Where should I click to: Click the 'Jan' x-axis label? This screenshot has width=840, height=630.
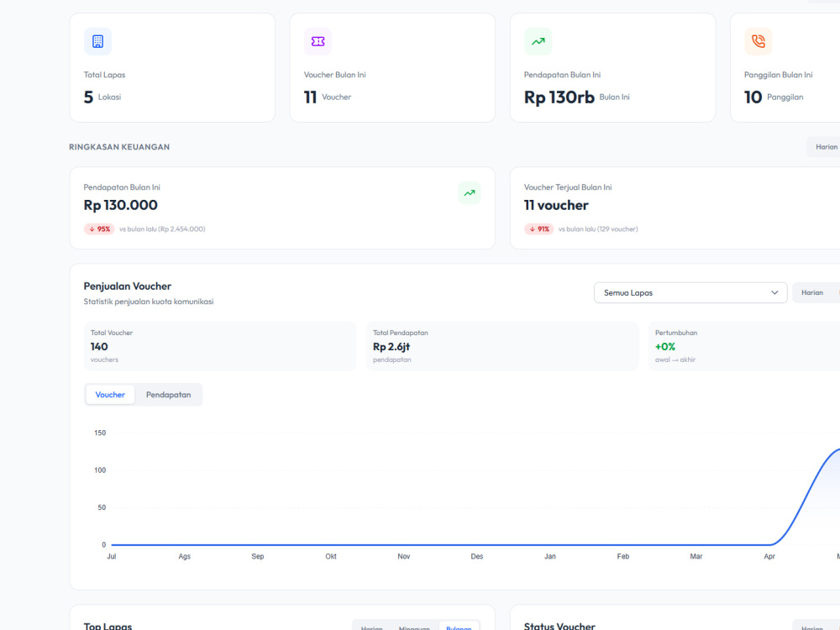point(550,557)
